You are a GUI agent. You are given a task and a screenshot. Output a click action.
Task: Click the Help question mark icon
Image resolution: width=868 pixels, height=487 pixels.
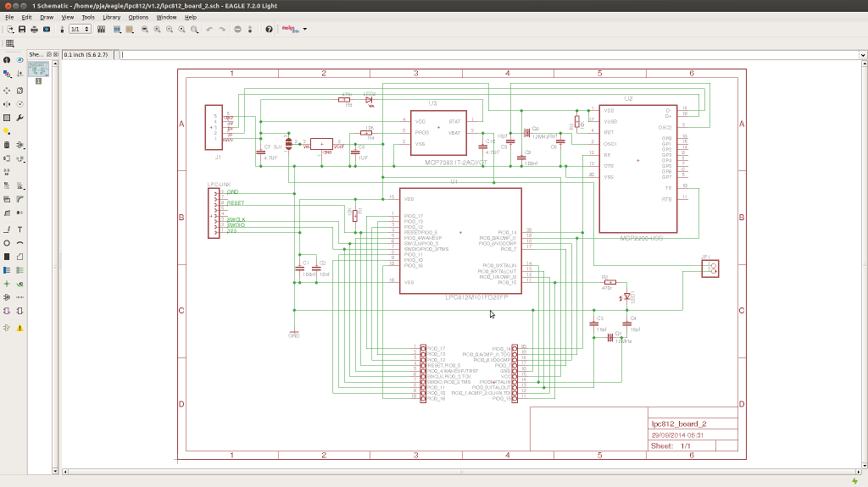click(x=269, y=30)
